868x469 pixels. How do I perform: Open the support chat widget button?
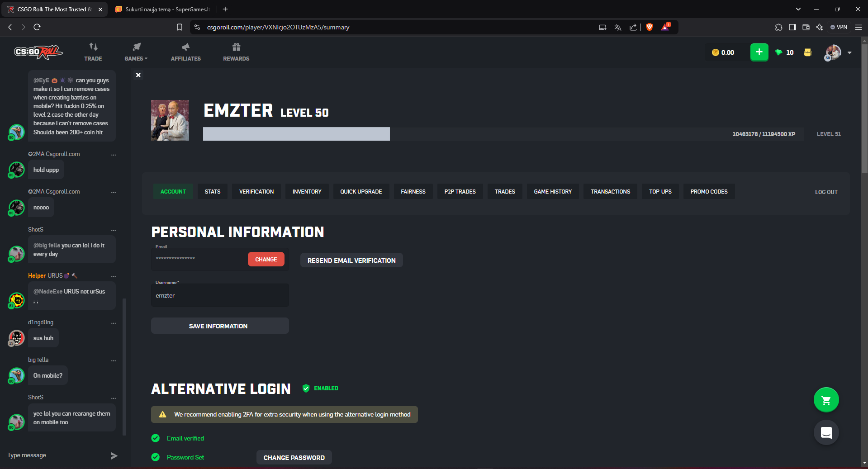(x=826, y=432)
